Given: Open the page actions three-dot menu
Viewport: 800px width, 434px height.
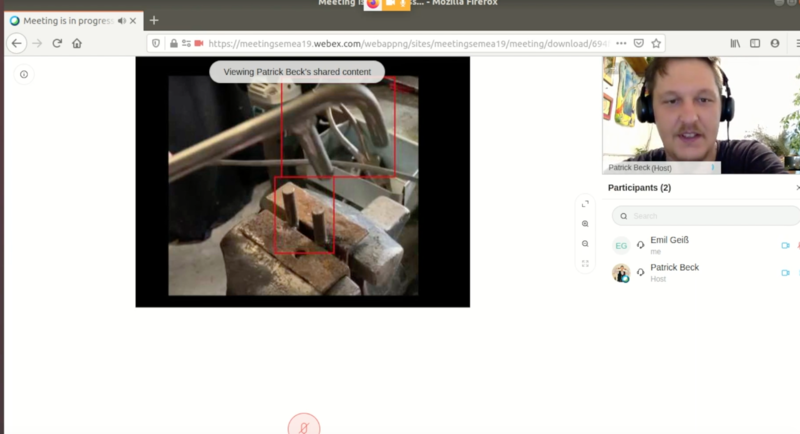Looking at the screenshot, I should 621,43.
